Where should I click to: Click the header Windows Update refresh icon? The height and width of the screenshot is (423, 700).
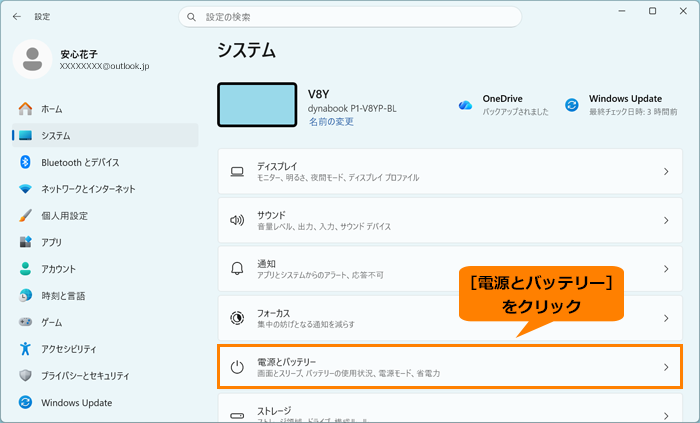pos(572,105)
